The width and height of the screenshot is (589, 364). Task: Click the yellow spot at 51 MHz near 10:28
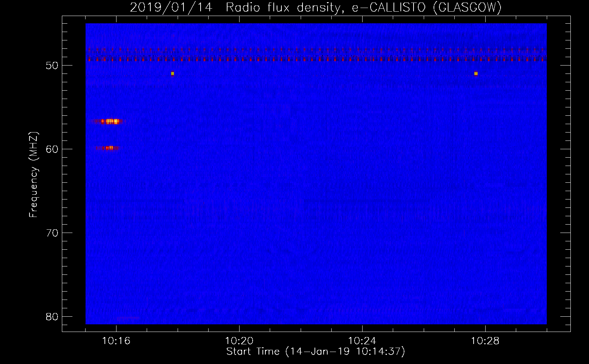click(476, 74)
